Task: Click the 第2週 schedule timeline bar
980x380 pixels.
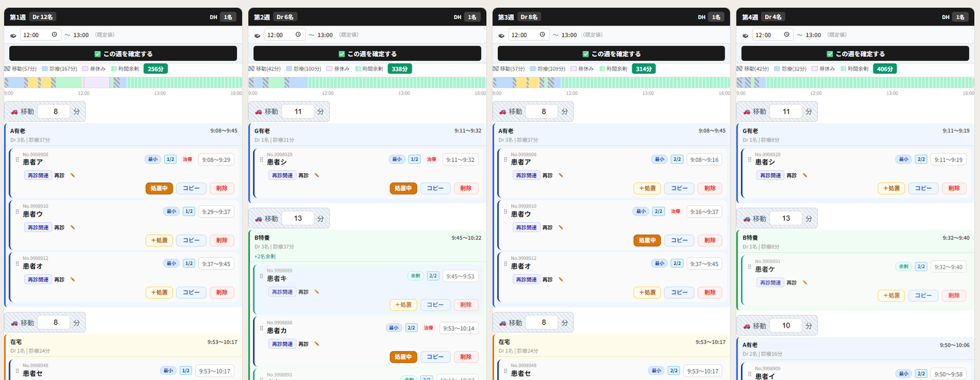Action: [x=367, y=82]
